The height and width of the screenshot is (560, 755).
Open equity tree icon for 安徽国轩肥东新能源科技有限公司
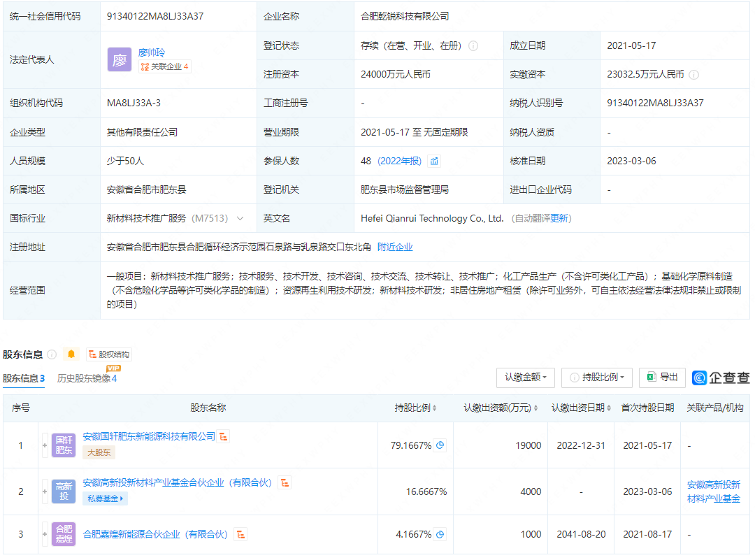pos(224,437)
